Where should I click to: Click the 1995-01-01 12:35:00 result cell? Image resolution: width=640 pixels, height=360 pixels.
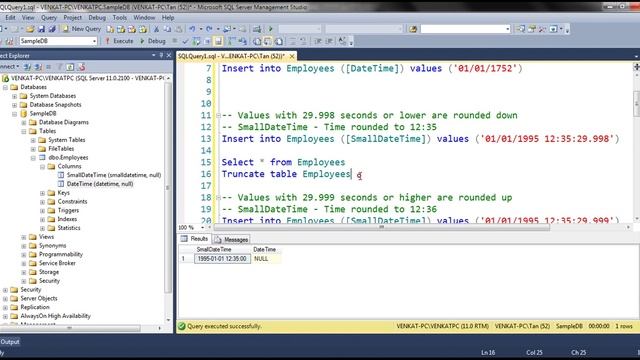pos(222,259)
